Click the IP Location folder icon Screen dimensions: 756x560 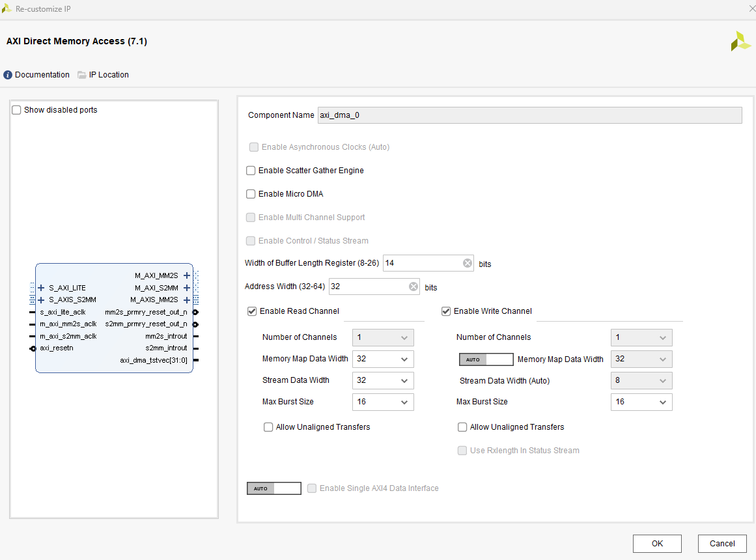[82, 75]
